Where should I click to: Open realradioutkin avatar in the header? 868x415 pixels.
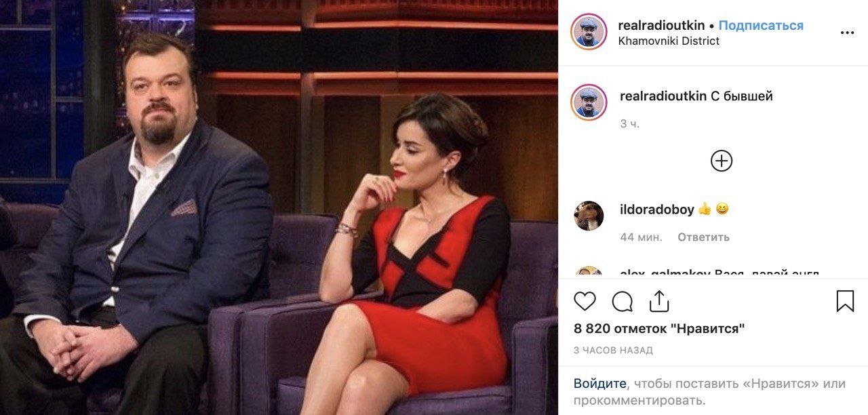click(x=589, y=32)
